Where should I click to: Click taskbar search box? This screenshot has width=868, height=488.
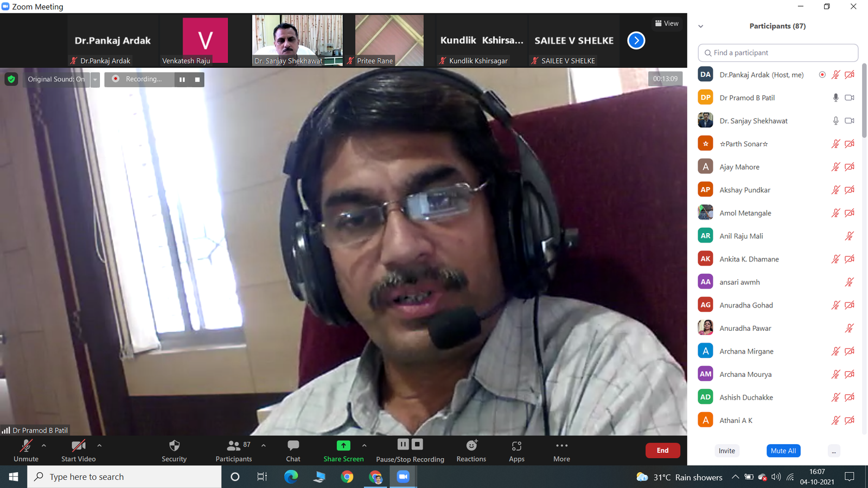pos(125,477)
